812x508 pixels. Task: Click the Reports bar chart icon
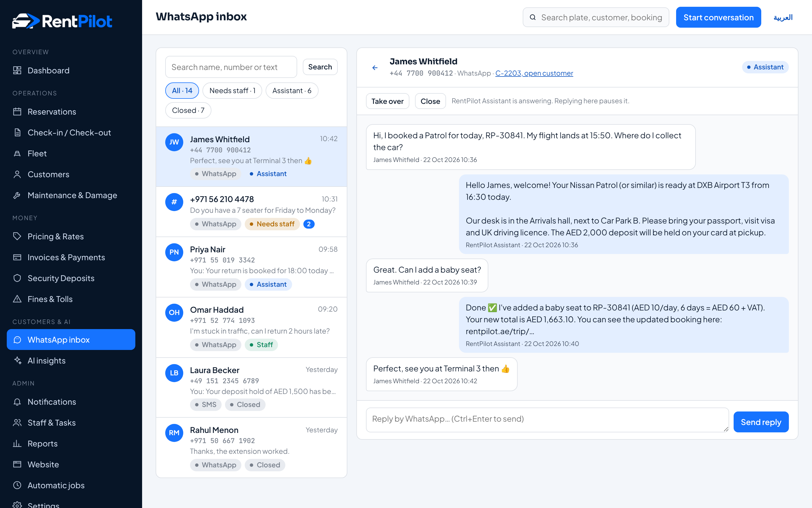click(x=17, y=443)
